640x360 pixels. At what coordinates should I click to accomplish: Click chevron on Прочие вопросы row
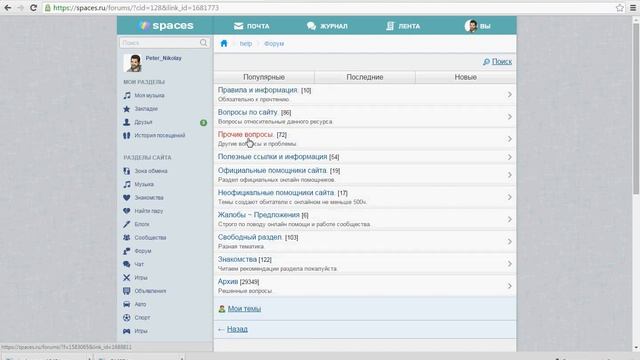[509, 139]
